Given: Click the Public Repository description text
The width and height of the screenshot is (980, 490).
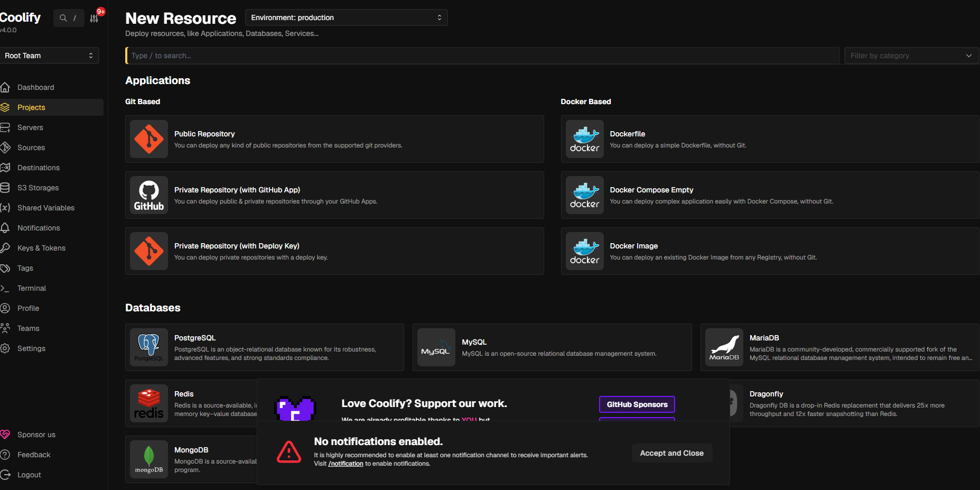Looking at the screenshot, I should pyautogui.click(x=288, y=145).
